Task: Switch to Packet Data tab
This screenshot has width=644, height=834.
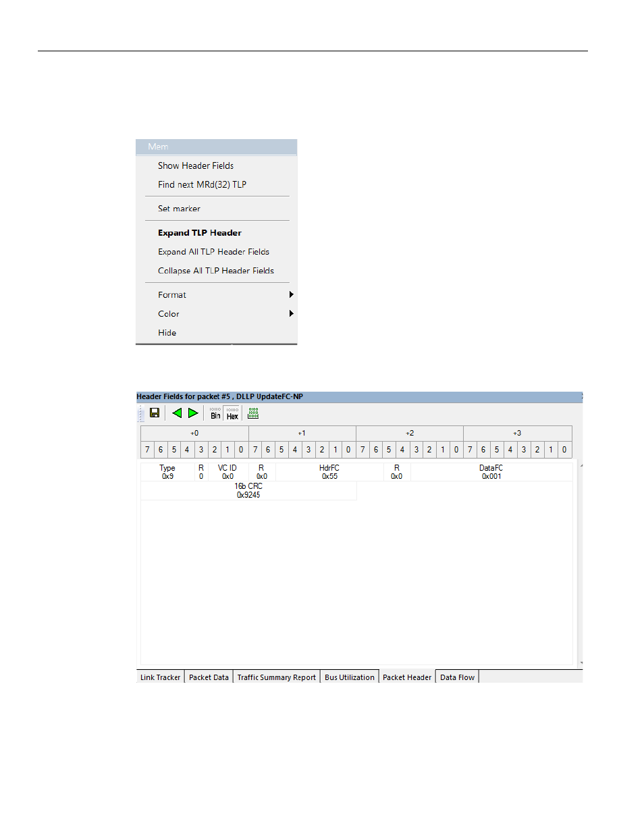Action: [x=209, y=677]
